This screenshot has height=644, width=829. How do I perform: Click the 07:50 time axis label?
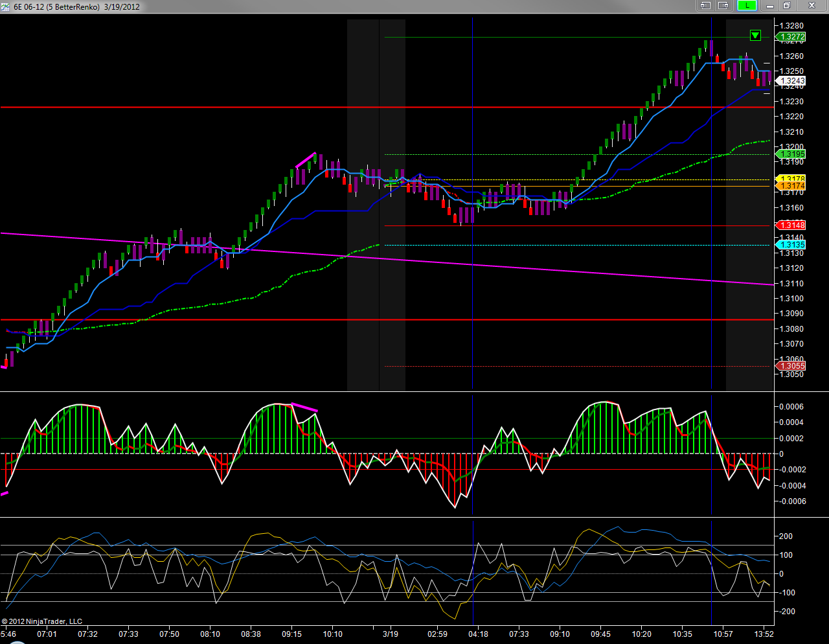pos(169,634)
